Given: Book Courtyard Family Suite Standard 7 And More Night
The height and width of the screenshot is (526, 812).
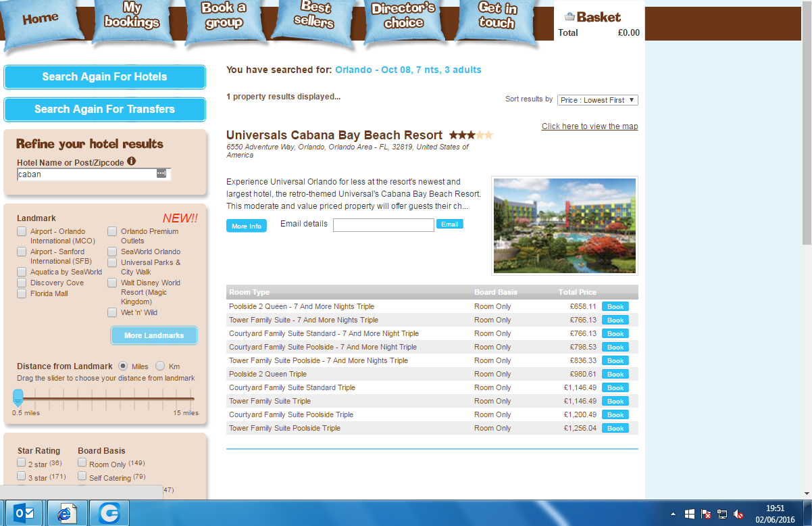Looking at the screenshot, I should (x=615, y=333).
